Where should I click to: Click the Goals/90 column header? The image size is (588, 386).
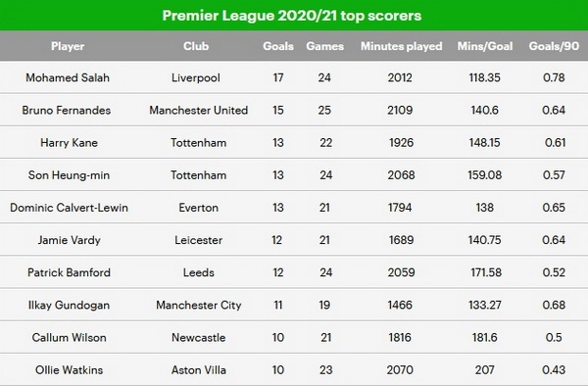pyautogui.click(x=554, y=46)
